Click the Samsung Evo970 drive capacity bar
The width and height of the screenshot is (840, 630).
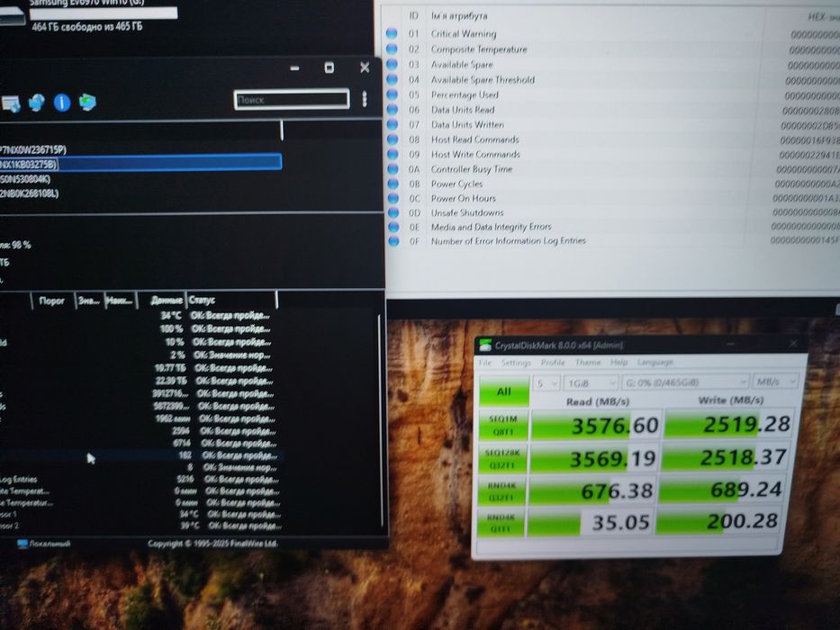[x=104, y=13]
